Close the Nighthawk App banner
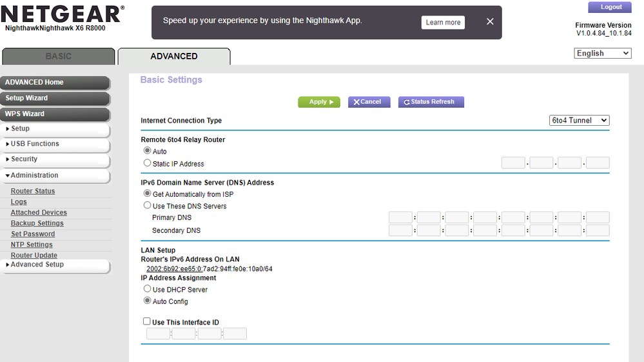 click(x=490, y=21)
